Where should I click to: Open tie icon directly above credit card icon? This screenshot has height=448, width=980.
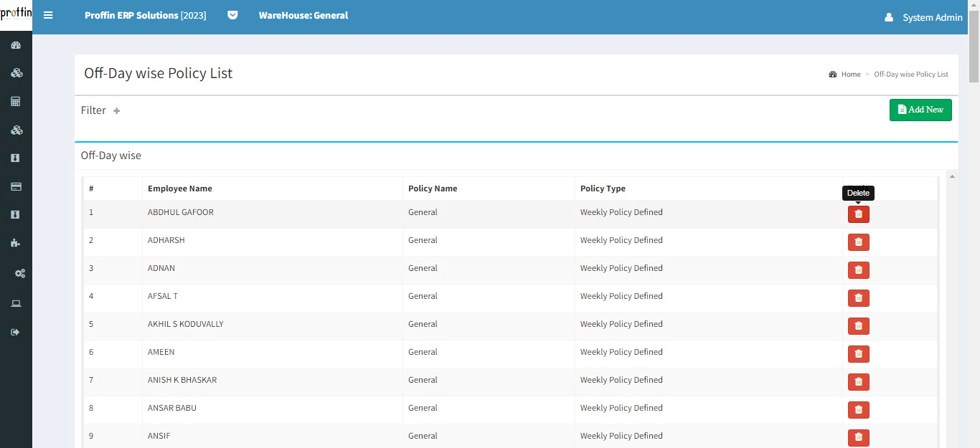16,158
